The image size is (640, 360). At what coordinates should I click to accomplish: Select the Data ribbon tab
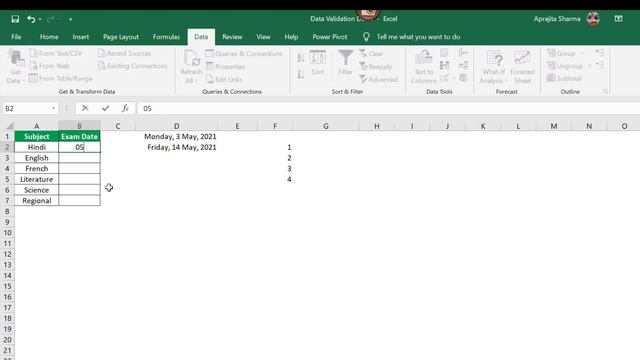[x=201, y=37]
